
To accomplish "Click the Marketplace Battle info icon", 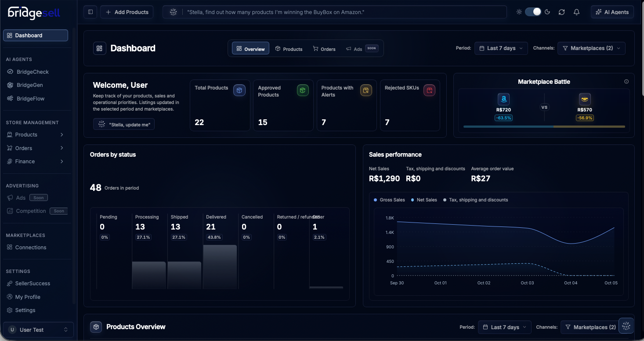I will pos(626,82).
